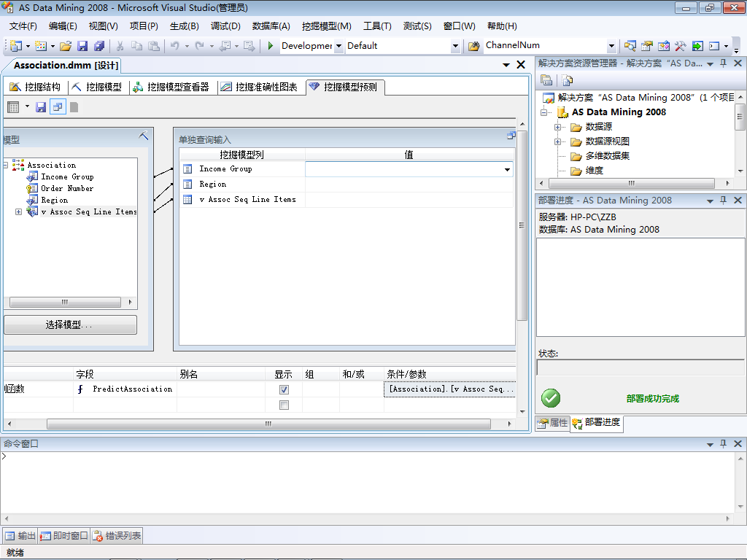The image size is (747, 560).
Task: Close the Association.dmm document with the X
Action: [x=521, y=65]
